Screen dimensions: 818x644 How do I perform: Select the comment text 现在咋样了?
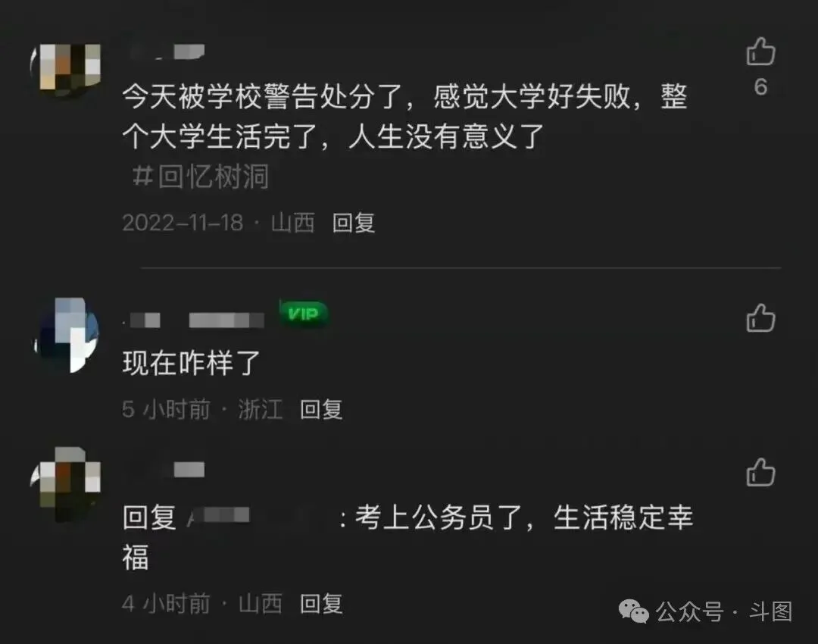[192, 363]
